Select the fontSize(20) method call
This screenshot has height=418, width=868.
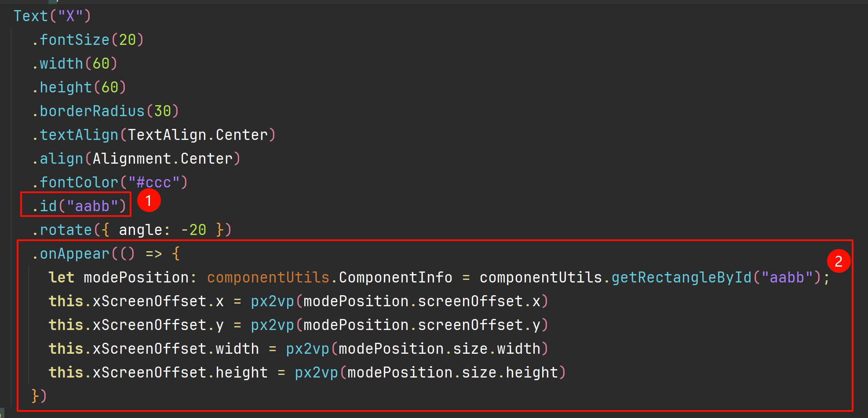coord(88,40)
